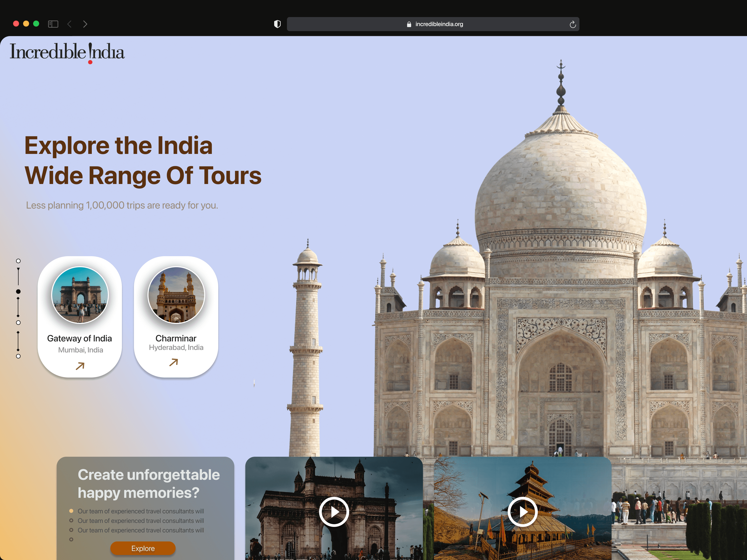Select the orange highlighted bullet point
The width and height of the screenshot is (747, 560).
[71, 511]
